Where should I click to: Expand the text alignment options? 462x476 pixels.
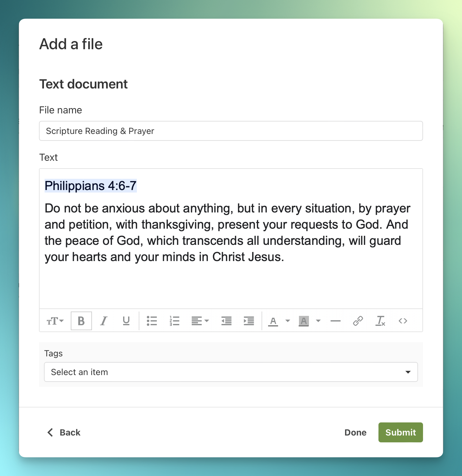point(200,321)
